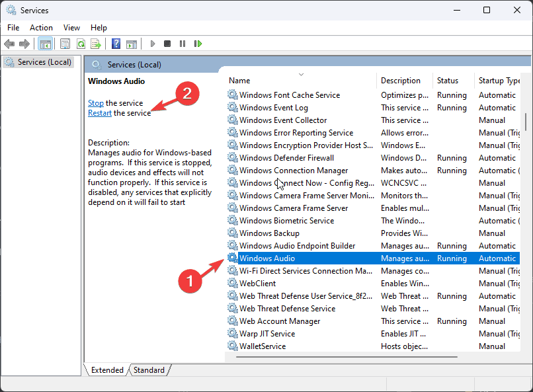The height and width of the screenshot is (392, 533).
Task: Click the horizontal scrollbar of services list
Action: pos(347,357)
